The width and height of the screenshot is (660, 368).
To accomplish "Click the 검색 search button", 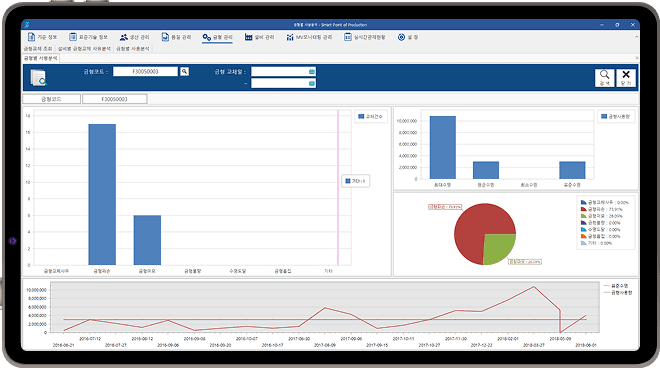I will coord(604,78).
